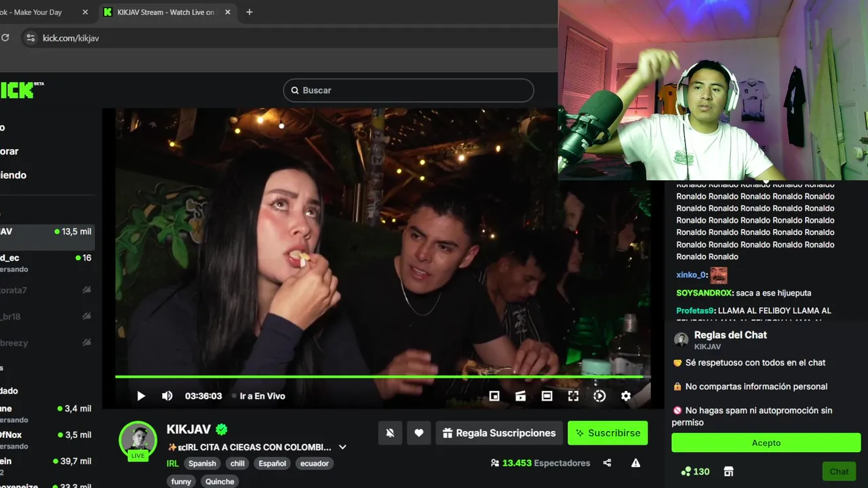This screenshot has height=488, width=868.
Task: Select the chill tag
Action: click(x=237, y=464)
